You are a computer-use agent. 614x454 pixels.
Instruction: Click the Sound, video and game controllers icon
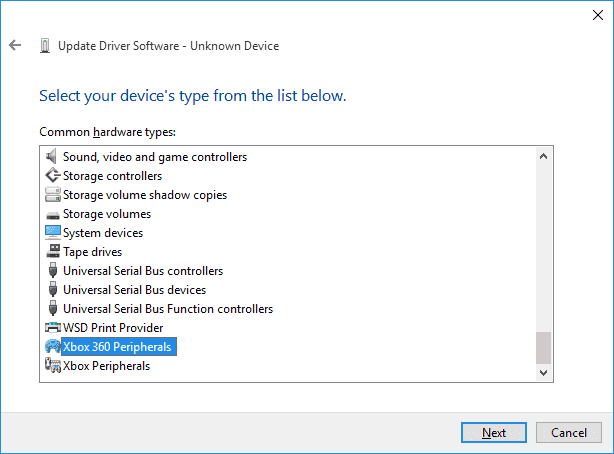53,157
